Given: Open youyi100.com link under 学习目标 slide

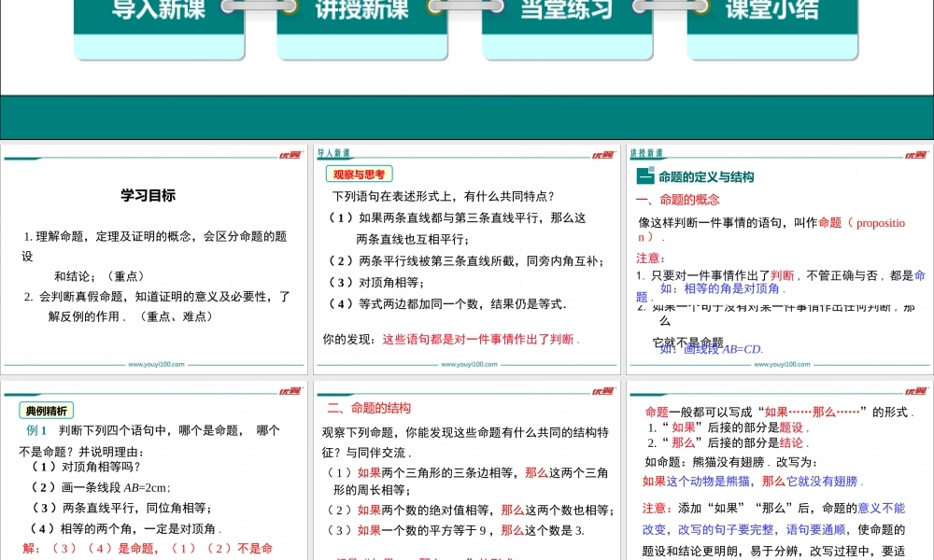Looking at the screenshot, I should [155, 365].
